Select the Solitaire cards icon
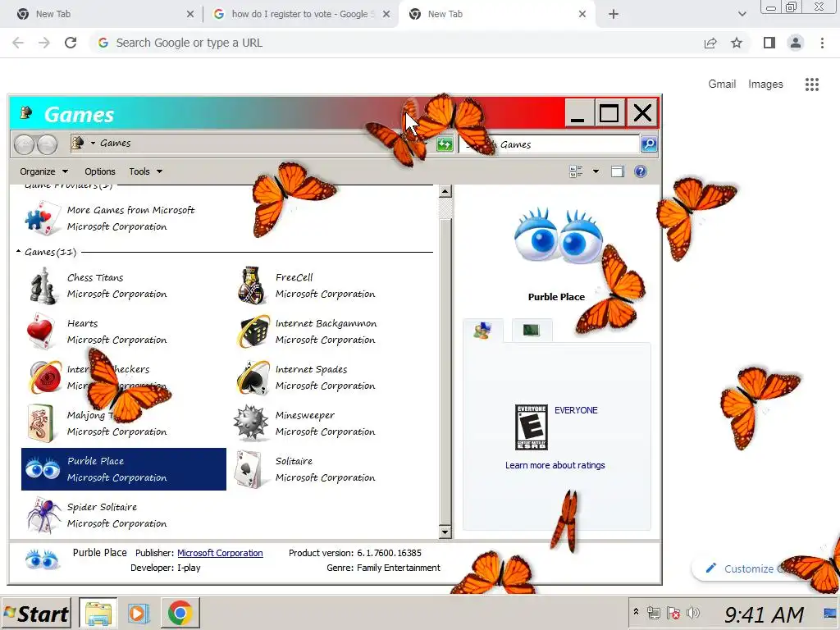 pos(248,469)
